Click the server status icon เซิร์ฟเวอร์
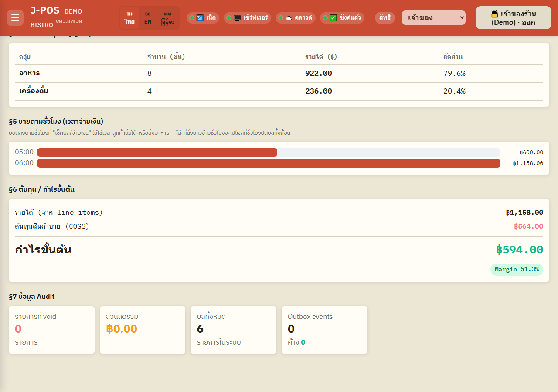Image resolution: width=558 pixels, height=392 pixels. [x=237, y=18]
